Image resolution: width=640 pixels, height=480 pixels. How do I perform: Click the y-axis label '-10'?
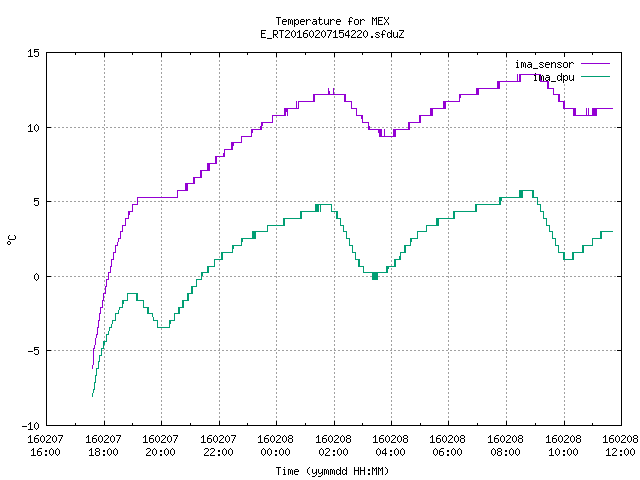[31, 426]
